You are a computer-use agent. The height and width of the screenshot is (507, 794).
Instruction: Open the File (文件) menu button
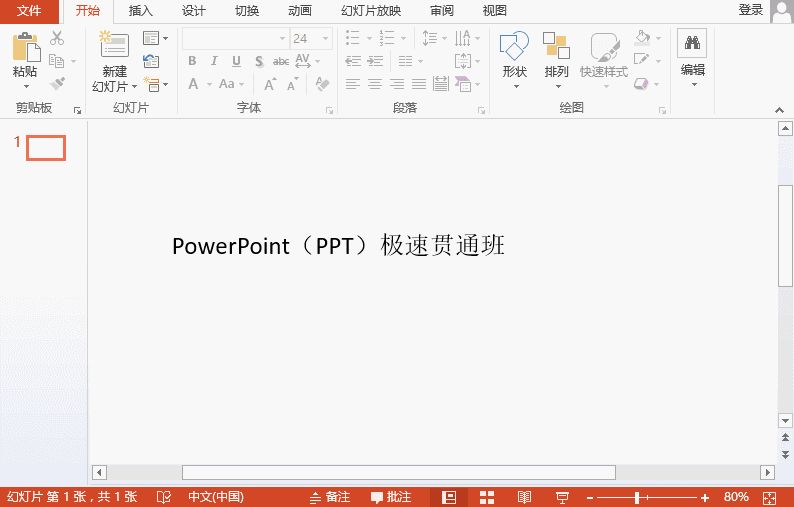[x=29, y=11]
